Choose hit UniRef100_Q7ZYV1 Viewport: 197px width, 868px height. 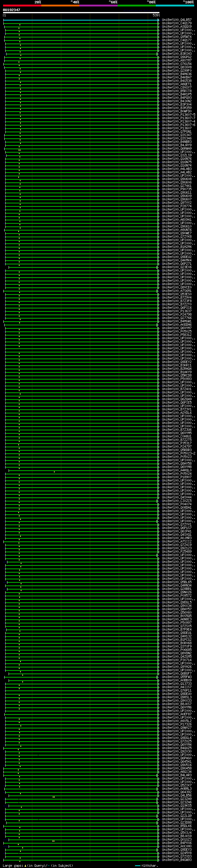pyautogui.click(x=177, y=525)
